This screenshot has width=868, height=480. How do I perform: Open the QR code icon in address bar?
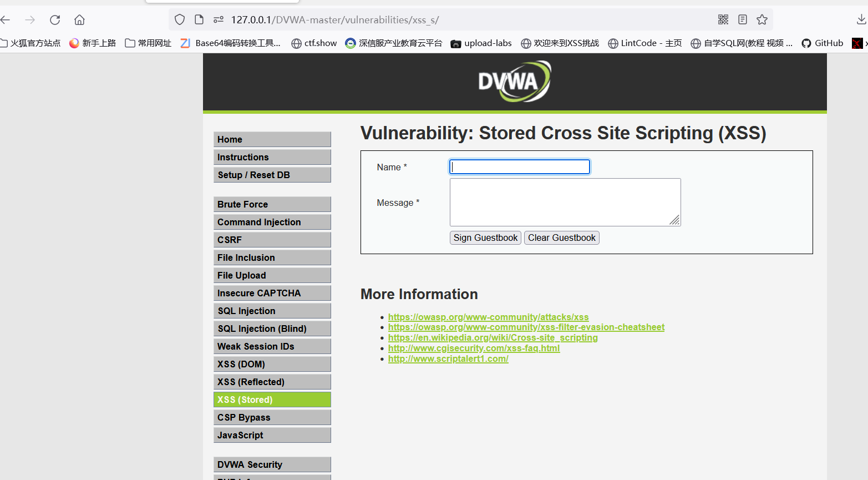(x=723, y=18)
